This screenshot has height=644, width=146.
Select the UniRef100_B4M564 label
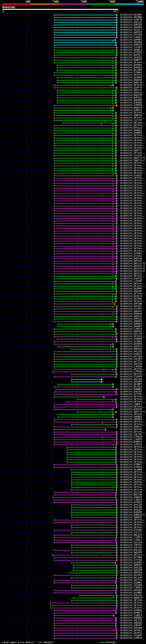pos(131,65)
